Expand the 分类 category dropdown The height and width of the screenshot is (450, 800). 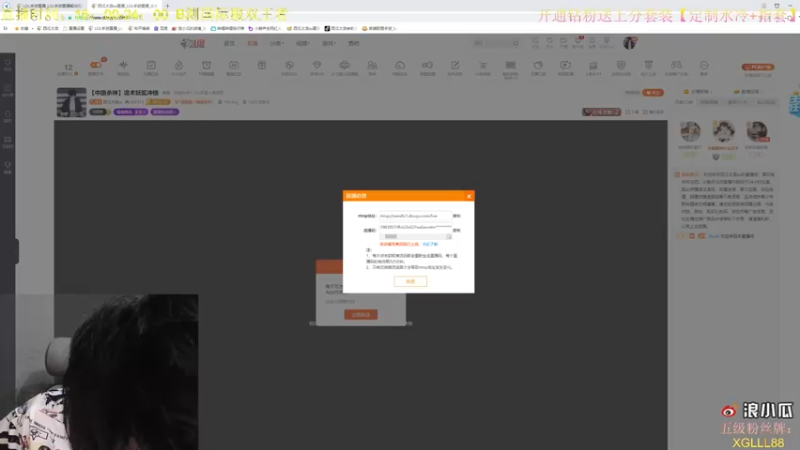277,43
